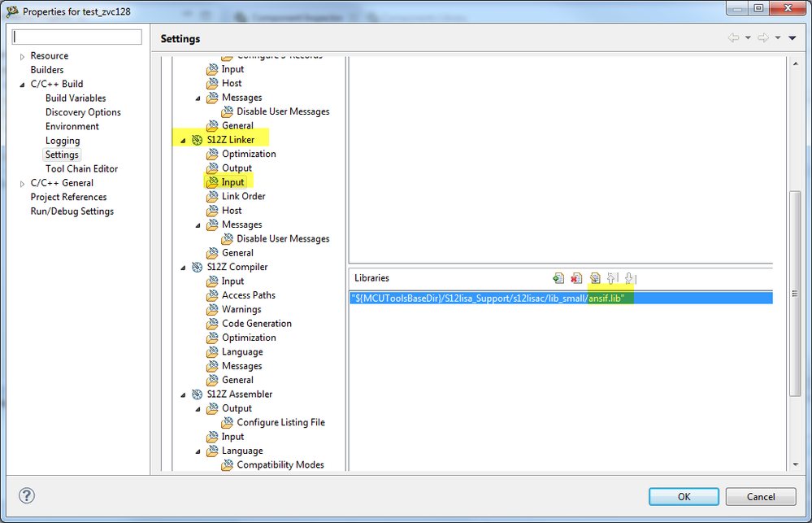Open Input under S12Z Assembler
812x523 pixels.
click(x=232, y=437)
